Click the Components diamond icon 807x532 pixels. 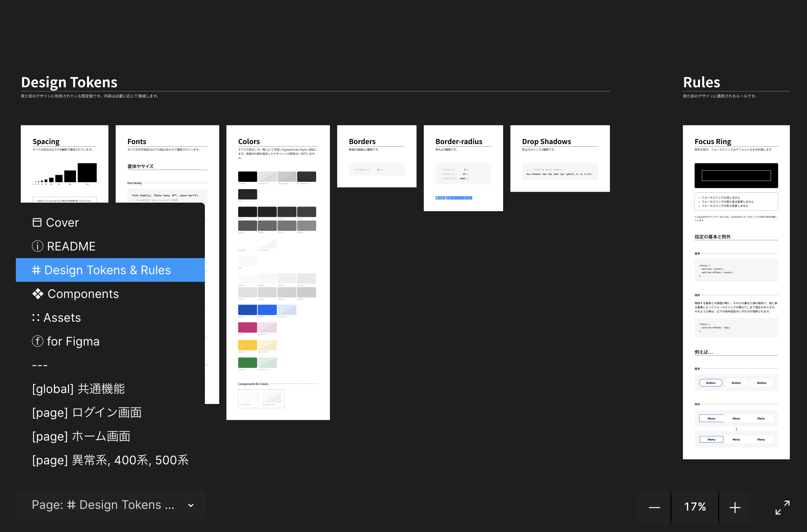(38, 294)
